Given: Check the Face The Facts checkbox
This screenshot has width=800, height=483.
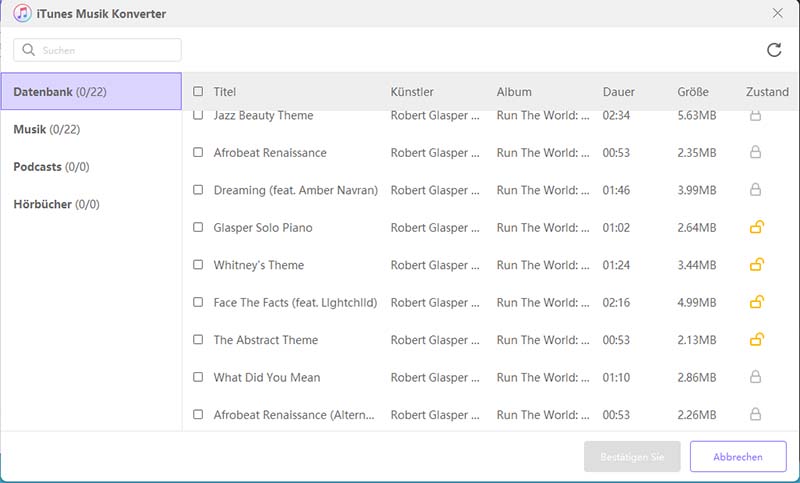Looking at the screenshot, I should click(198, 302).
